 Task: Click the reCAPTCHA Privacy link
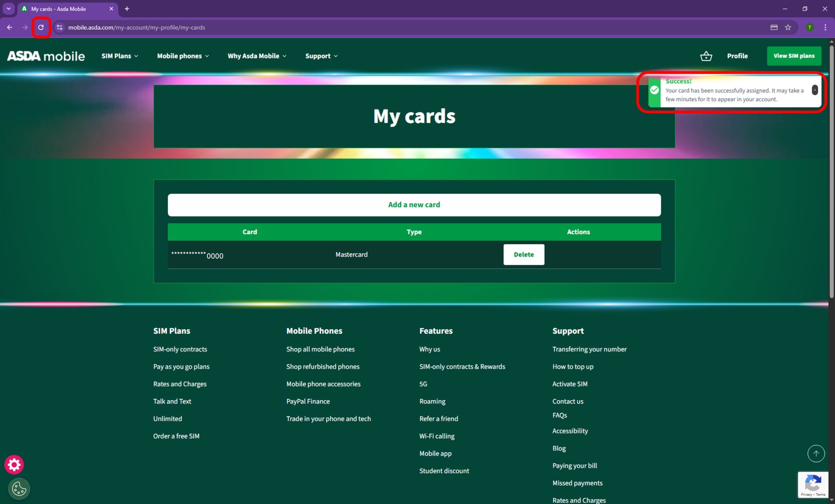[806, 495]
